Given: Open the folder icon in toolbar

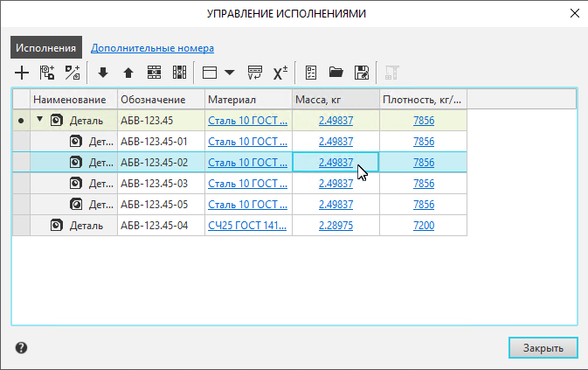Looking at the screenshot, I should [336, 73].
